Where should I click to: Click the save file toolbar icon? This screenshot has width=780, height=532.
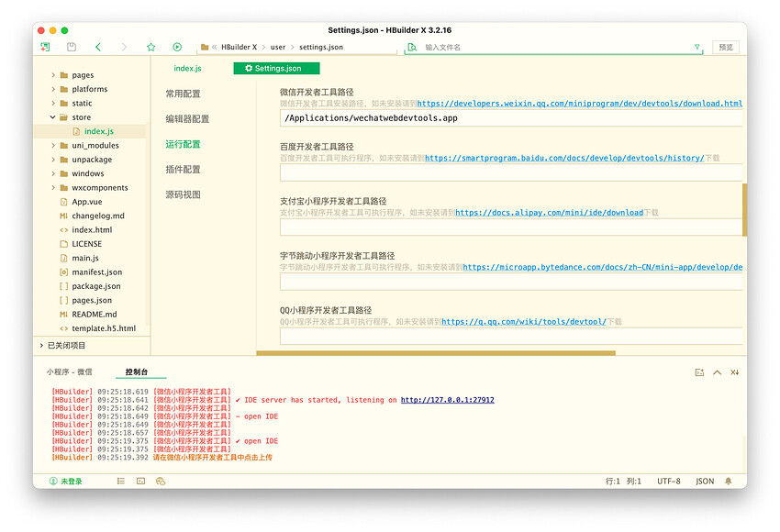[x=72, y=47]
